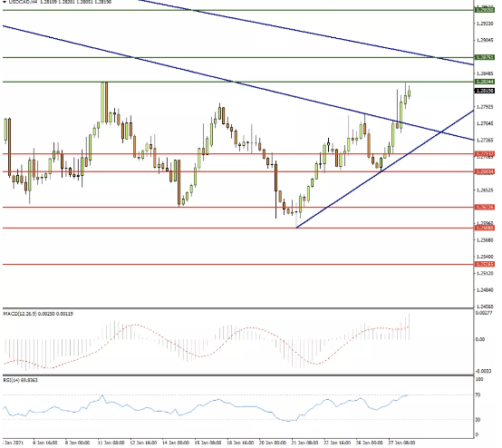Image resolution: width=502 pixels, height=448 pixels.
Task: Click the 18 Jan 16:00 time label
Action: pos(240,443)
